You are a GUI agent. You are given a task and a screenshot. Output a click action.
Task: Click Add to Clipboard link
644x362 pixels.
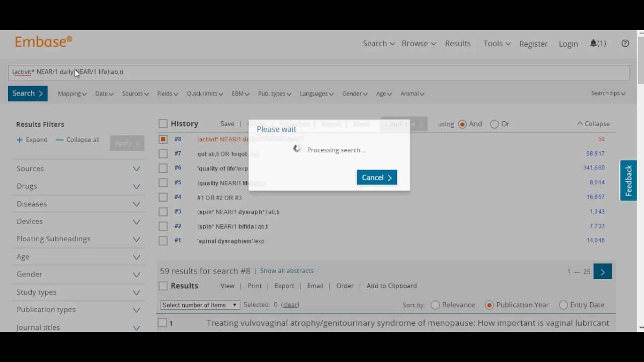point(391,286)
